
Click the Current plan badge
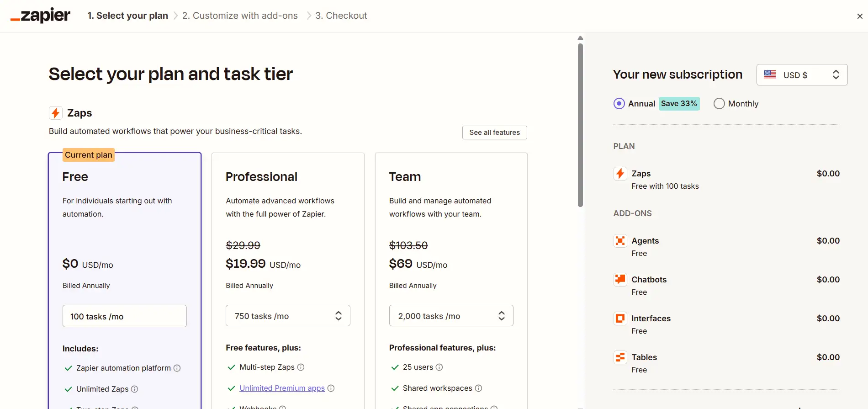tap(89, 155)
